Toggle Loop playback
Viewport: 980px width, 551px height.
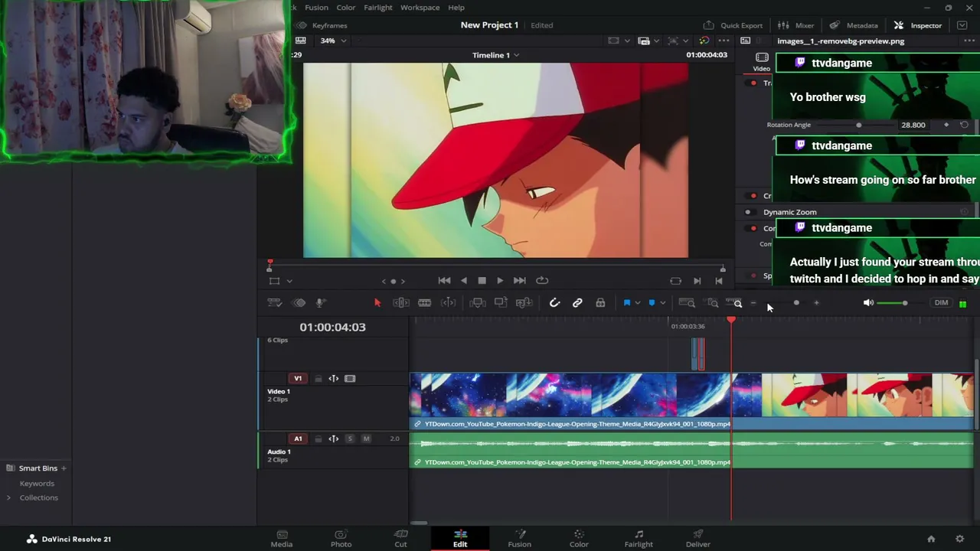(x=541, y=281)
